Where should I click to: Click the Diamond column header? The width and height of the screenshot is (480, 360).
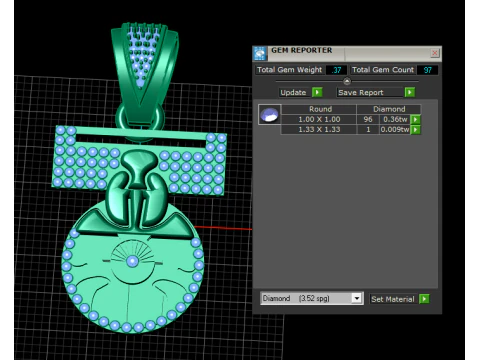(x=389, y=109)
